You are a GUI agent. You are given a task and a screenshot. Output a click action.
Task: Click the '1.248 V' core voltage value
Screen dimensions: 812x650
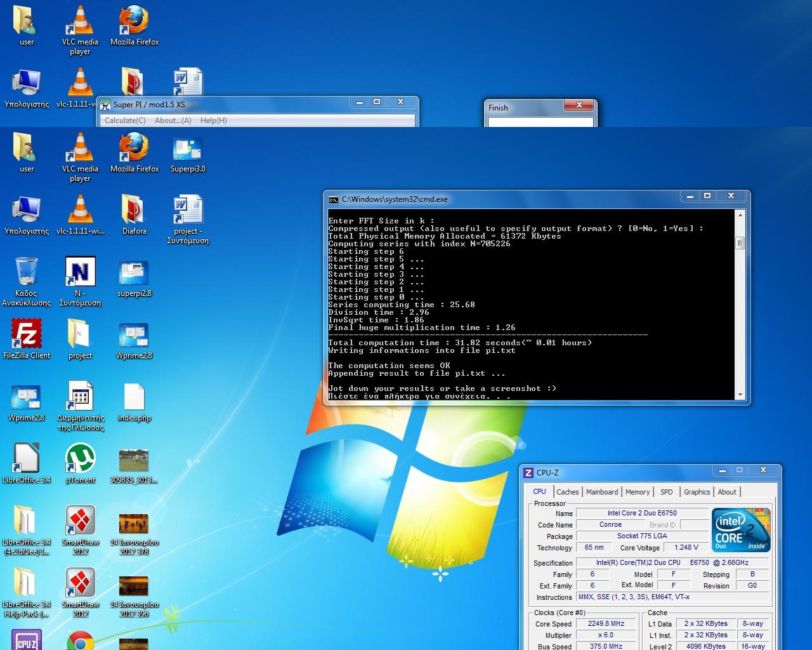[686, 547]
